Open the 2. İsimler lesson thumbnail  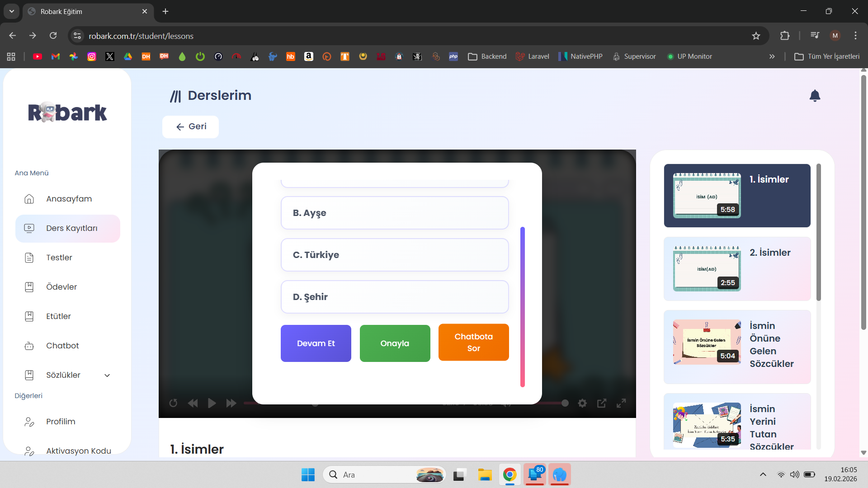706,268
